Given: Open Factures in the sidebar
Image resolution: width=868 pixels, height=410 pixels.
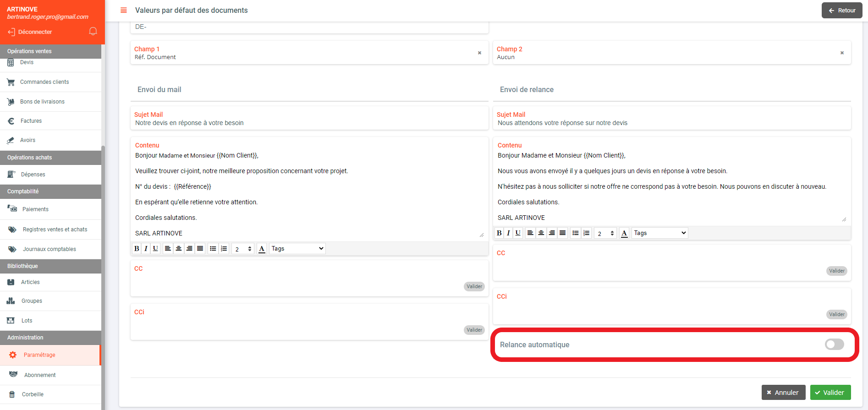Looking at the screenshot, I should coord(31,121).
